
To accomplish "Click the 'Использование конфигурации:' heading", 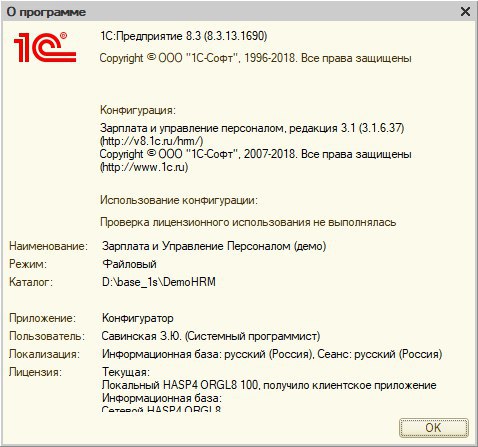I will (179, 200).
